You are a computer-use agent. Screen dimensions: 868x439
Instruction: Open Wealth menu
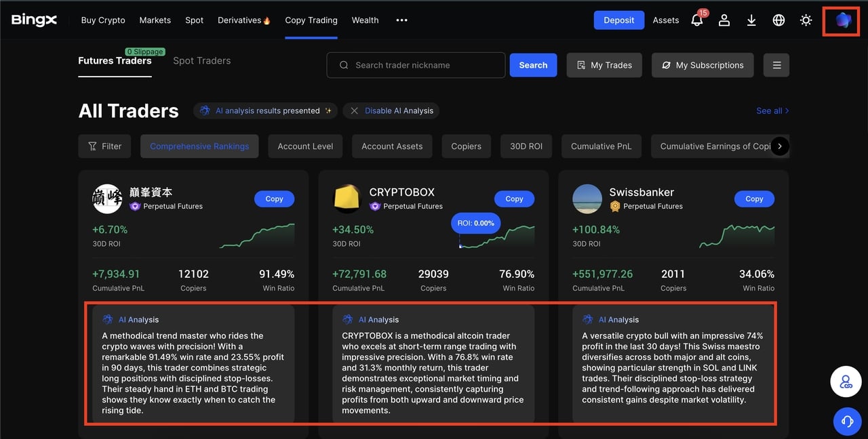tap(365, 20)
